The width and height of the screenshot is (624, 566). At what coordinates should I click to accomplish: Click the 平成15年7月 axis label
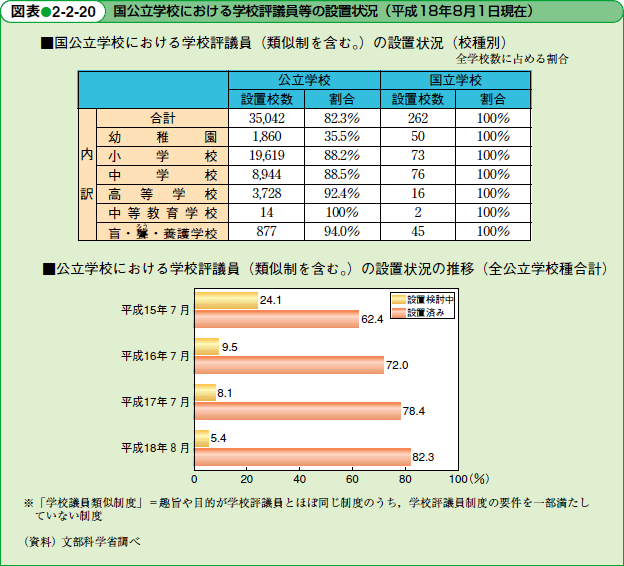pos(155,310)
